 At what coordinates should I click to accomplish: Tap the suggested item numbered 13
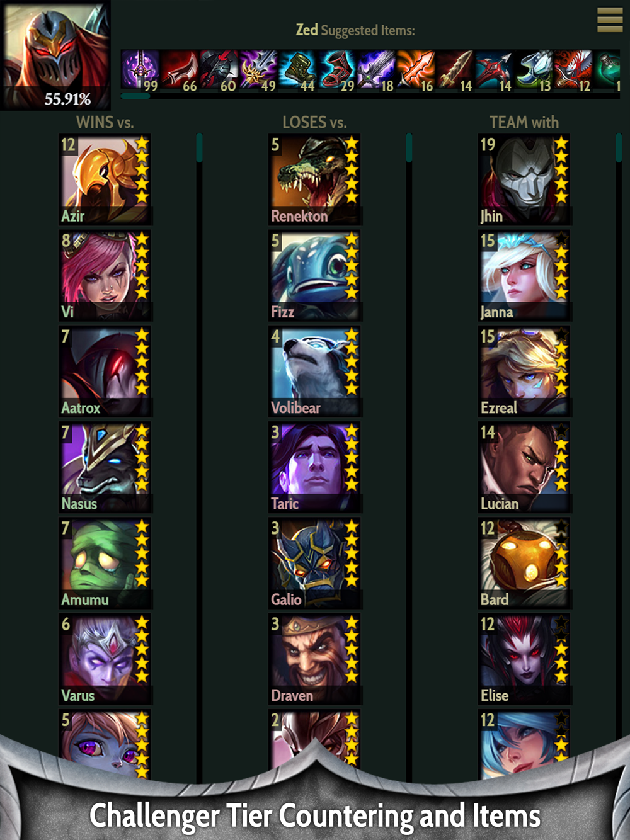coord(534,71)
